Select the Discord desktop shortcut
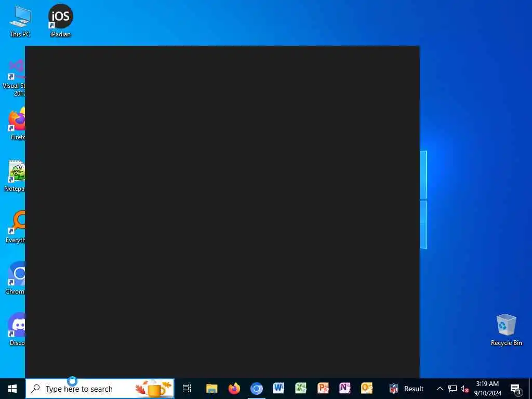The height and width of the screenshot is (399, 532). 16,329
